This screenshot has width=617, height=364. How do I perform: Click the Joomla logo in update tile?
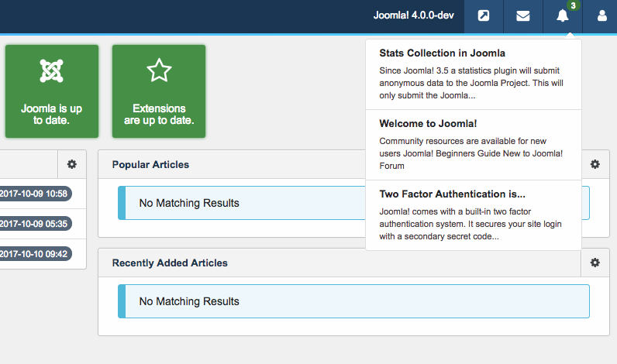(52, 71)
